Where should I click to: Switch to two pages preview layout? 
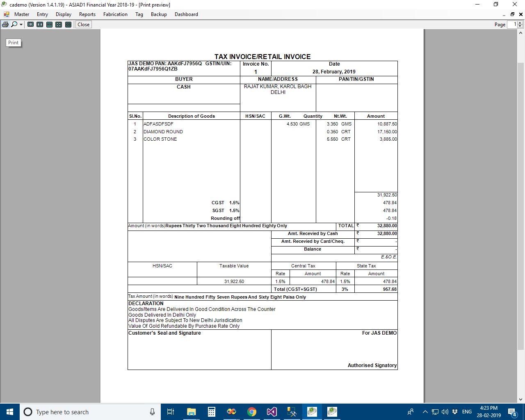(40, 25)
